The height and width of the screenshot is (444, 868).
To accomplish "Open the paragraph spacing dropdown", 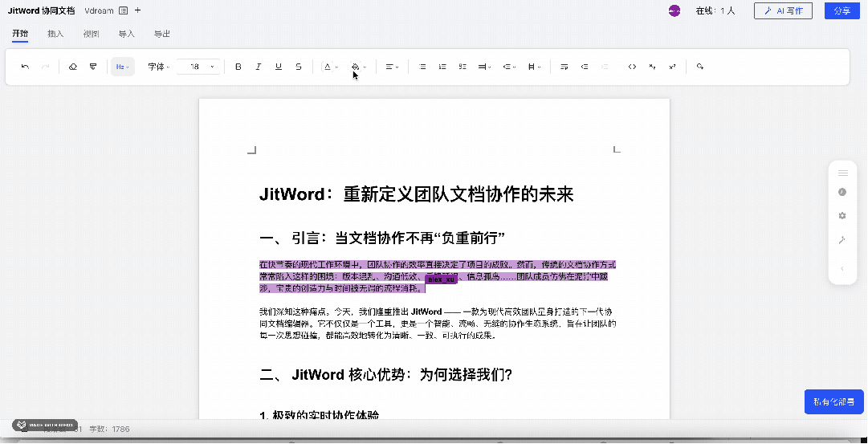I will click(534, 67).
